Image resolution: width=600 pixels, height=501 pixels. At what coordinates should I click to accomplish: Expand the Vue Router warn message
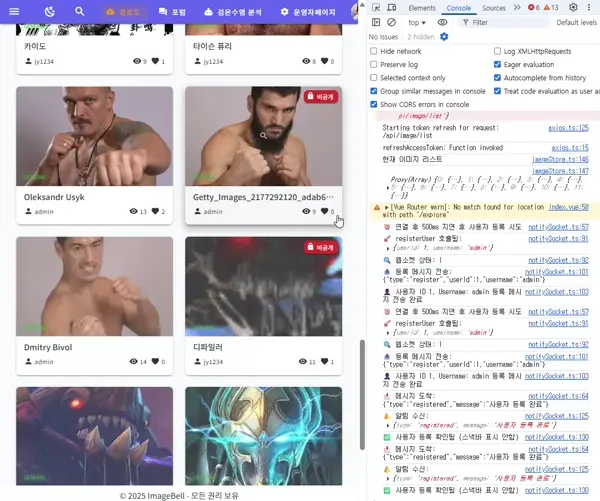point(387,205)
